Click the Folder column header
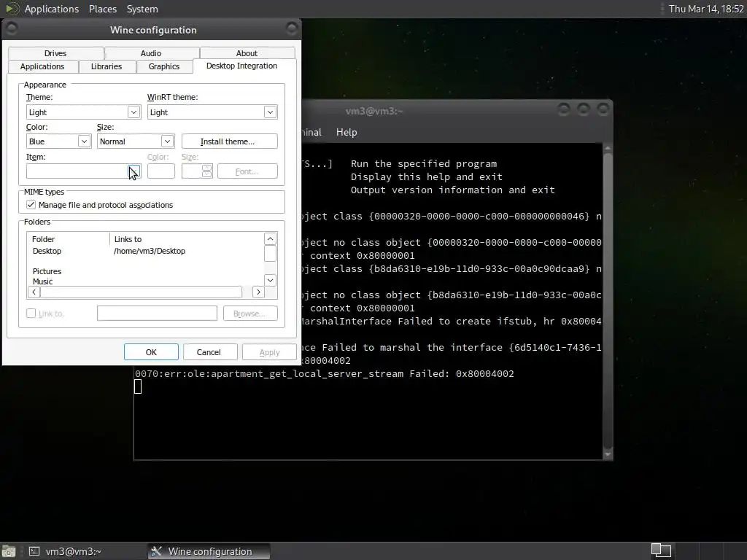Image resolution: width=747 pixels, height=560 pixels. (x=68, y=239)
